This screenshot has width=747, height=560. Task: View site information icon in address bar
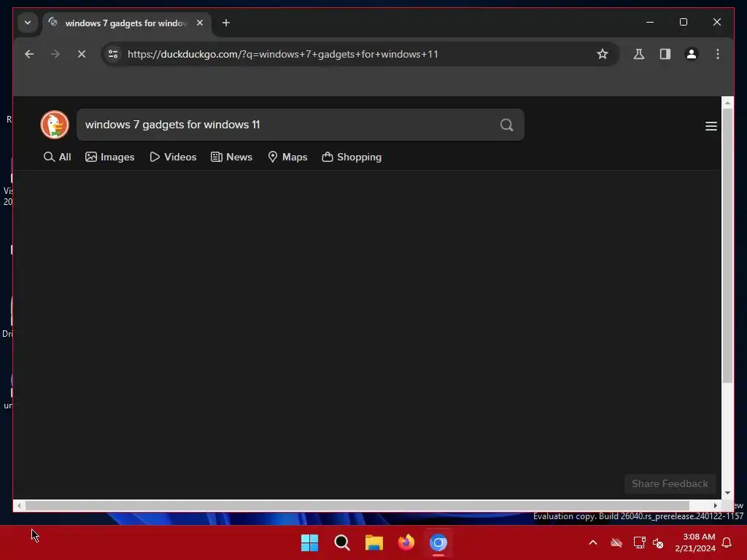[x=113, y=54]
